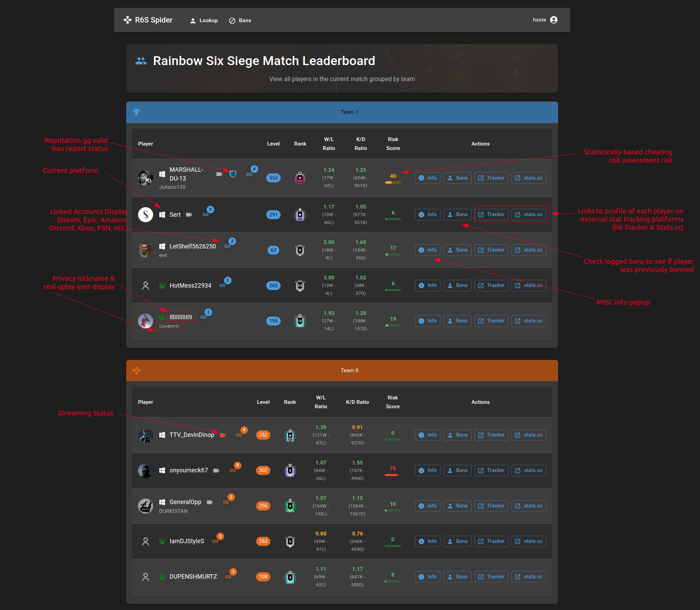Click the streaming camera icon for MARSHALL-DU-13

tap(219, 174)
